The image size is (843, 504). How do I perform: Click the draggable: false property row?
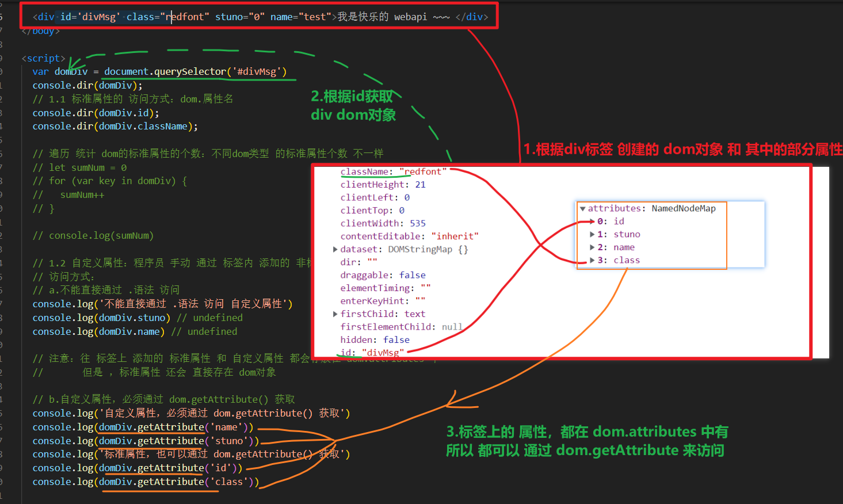click(x=383, y=275)
